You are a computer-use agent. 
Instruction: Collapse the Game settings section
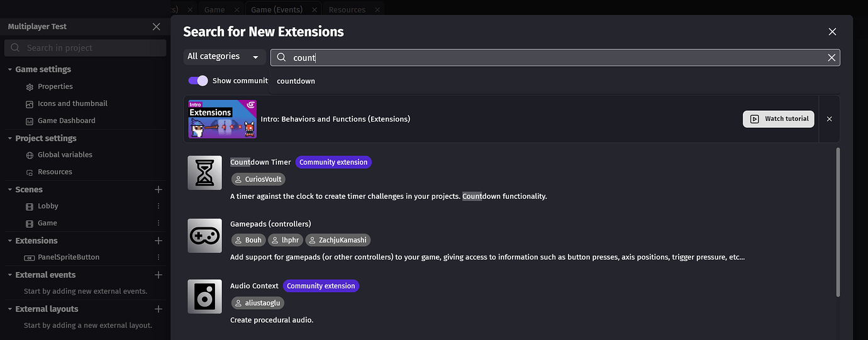pos(10,69)
